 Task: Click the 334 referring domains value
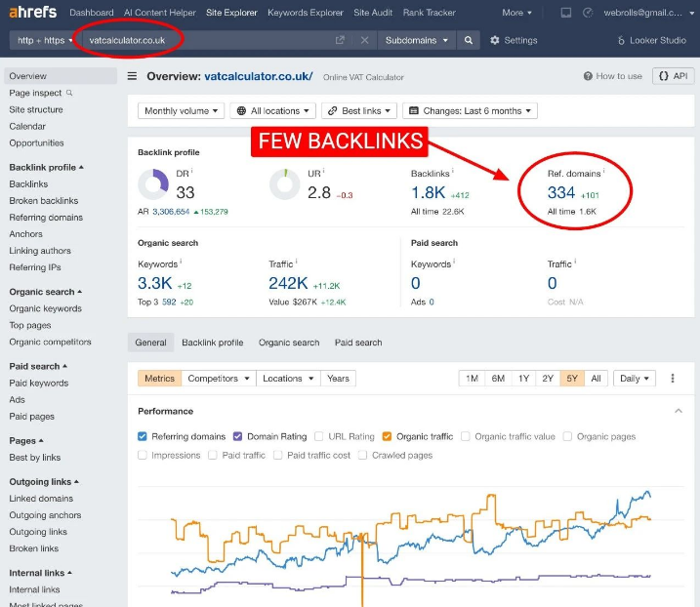(561, 192)
